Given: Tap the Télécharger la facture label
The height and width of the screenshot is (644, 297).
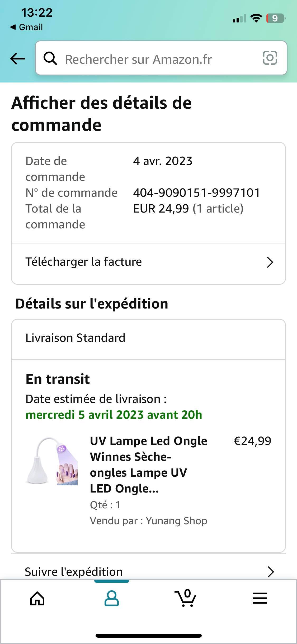Looking at the screenshot, I should click(84, 262).
